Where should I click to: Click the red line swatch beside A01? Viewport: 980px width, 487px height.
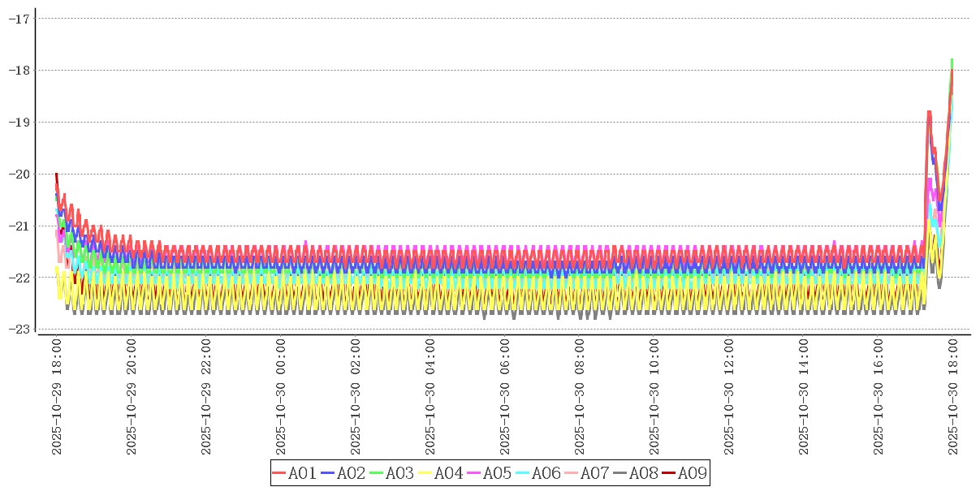(279, 473)
